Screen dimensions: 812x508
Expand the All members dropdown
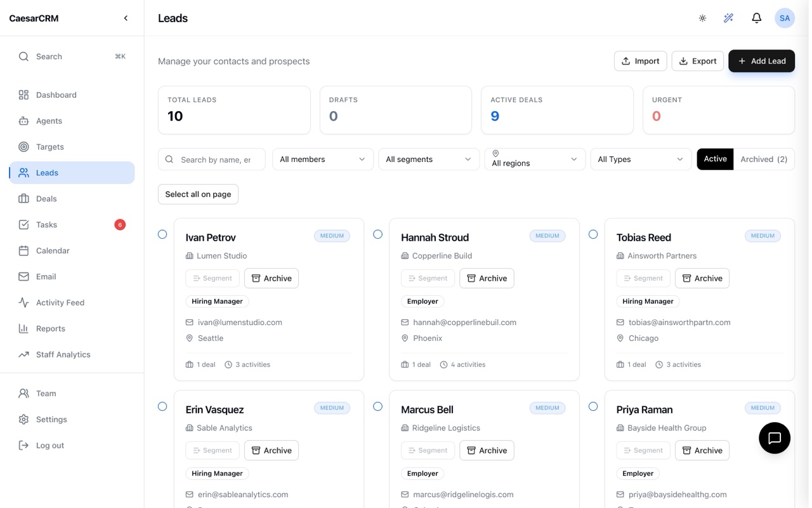coord(322,159)
